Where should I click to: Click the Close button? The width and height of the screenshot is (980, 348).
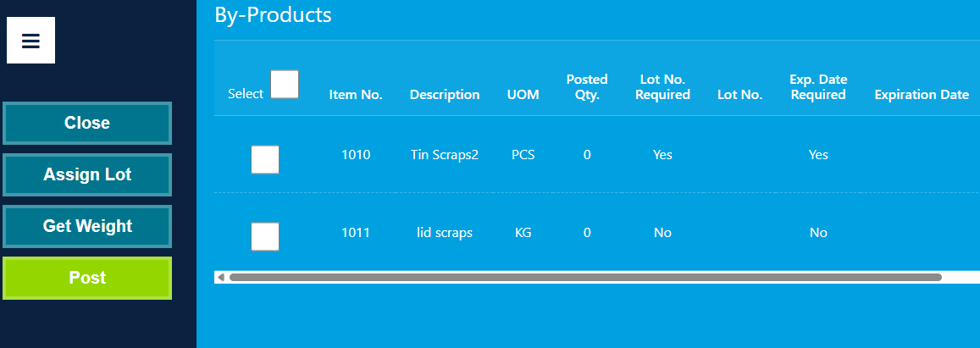pos(87,123)
